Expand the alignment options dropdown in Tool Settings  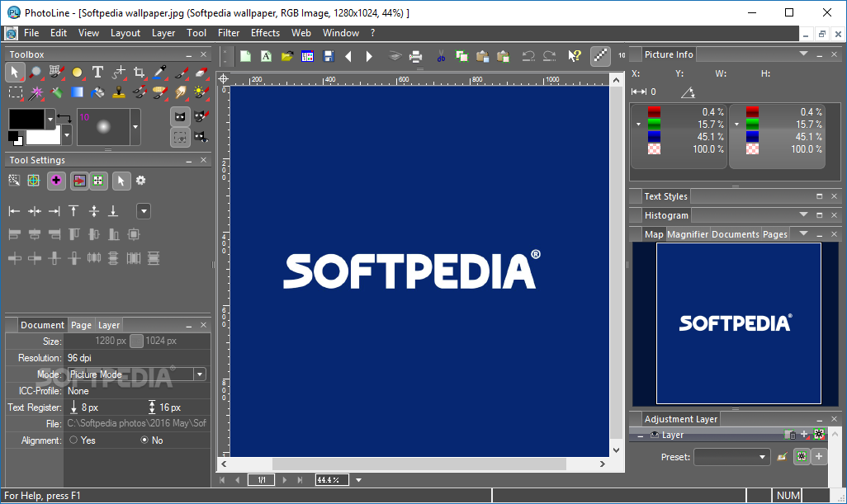click(x=144, y=211)
